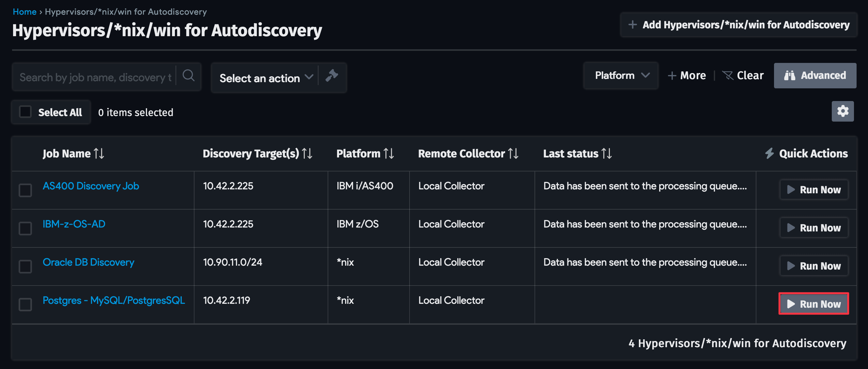Check the AS400 Discovery Job row checkbox
The height and width of the screenshot is (369, 868).
point(25,190)
